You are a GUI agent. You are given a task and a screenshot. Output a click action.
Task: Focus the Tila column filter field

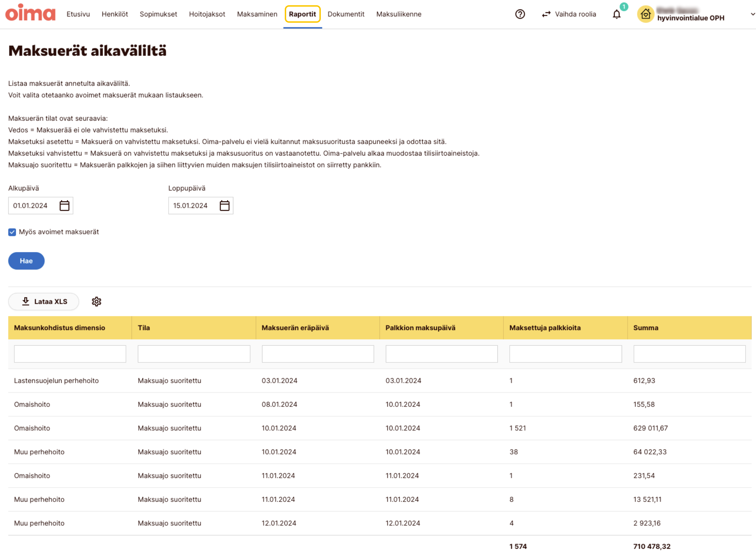tap(194, 354)
